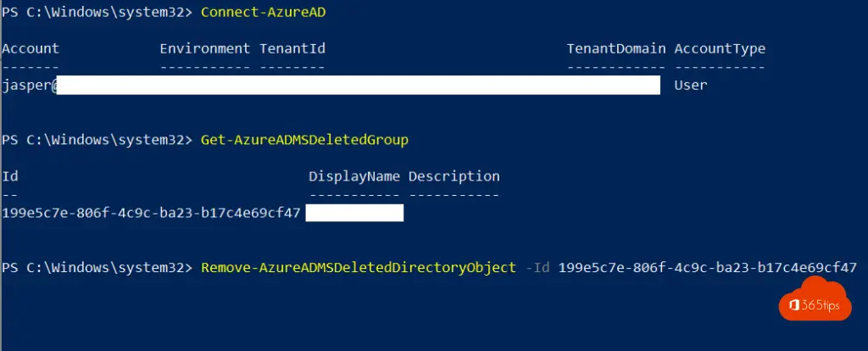The image size is (868, 351).
Task: Click the prompt path before Connect-AzureAD
Action: click(98, 14)
